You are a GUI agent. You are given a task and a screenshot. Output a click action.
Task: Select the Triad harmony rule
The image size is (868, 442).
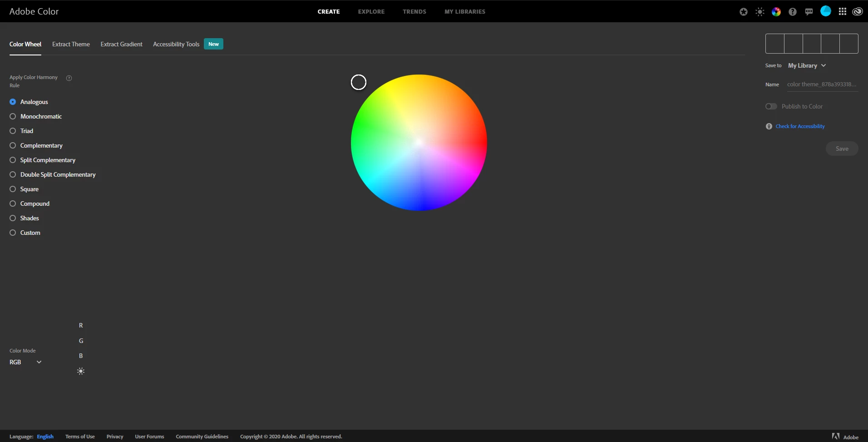click(21, 131)
